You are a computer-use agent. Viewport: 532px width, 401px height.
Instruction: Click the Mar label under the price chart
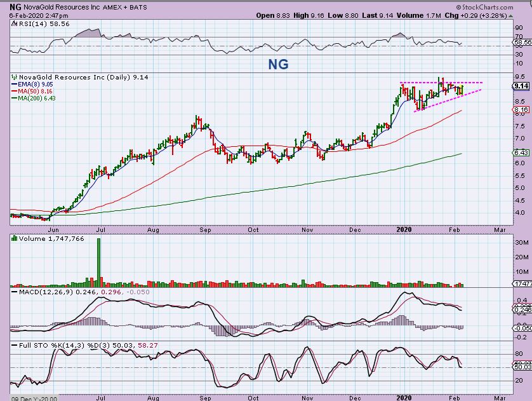(500, 230)
